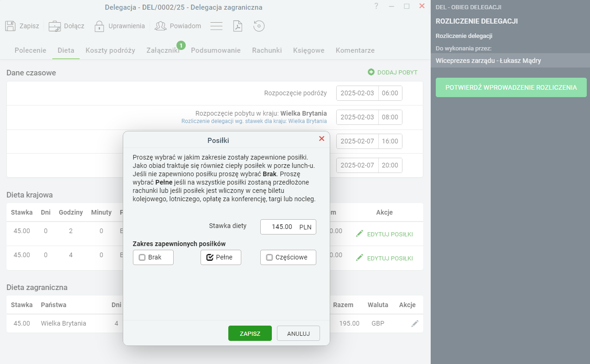The image size is (590, 364).
Task: Click the 06:00 trip start time field
Action: (390, 93)
